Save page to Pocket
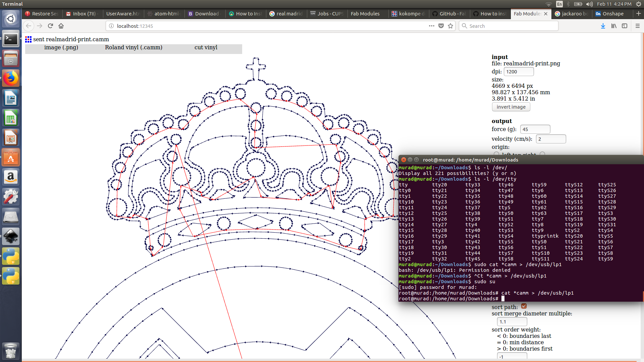The width and height of the screenshot is (644, 362). [441, 26]
